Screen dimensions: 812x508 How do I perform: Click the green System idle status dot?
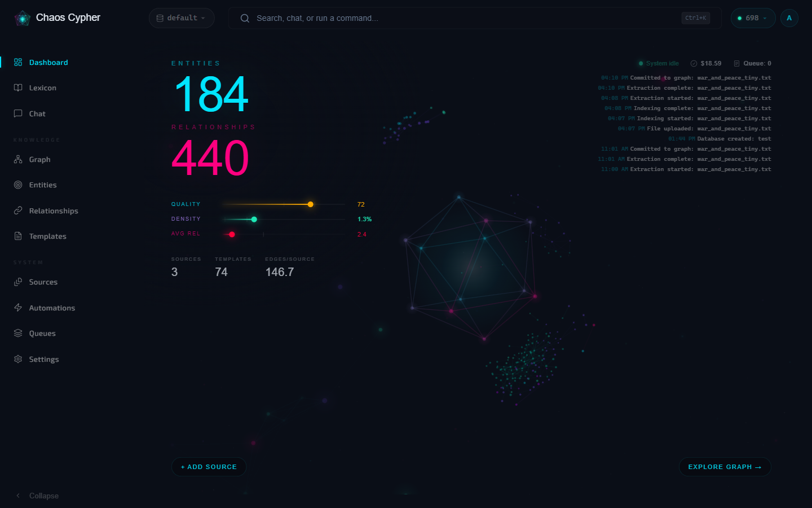(x=641, y=63)
